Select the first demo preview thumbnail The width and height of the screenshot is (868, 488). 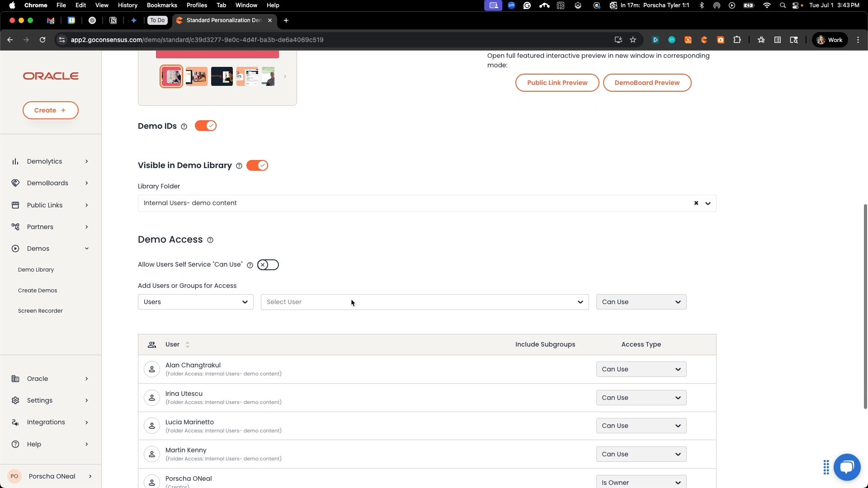[171, 76]
